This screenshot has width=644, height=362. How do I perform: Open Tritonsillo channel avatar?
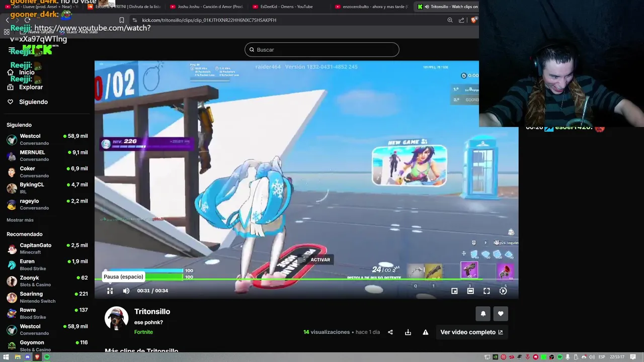pos(116,318)
